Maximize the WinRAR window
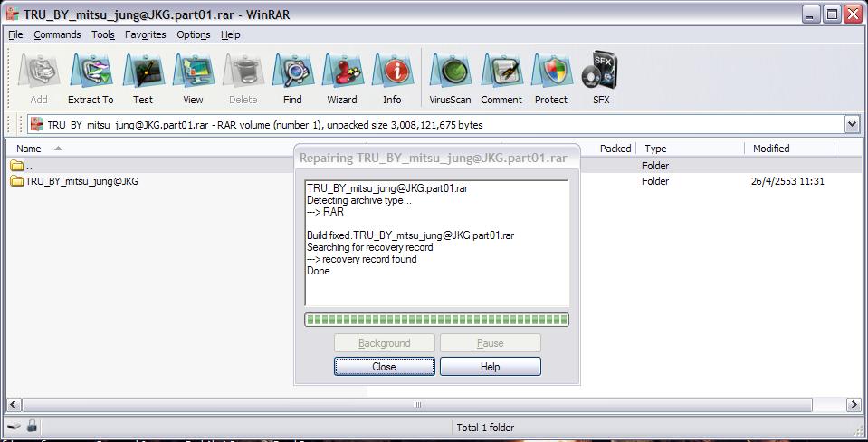 pyautogui.click(x=832, y=14)
